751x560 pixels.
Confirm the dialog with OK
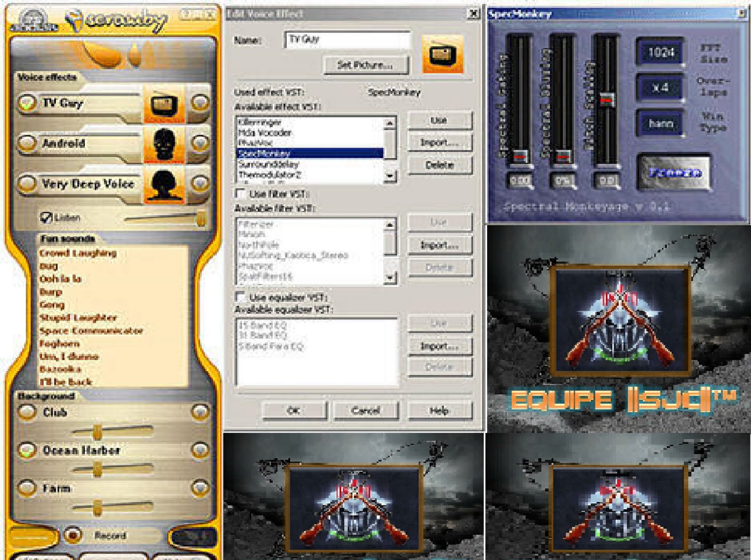(294, 410)
